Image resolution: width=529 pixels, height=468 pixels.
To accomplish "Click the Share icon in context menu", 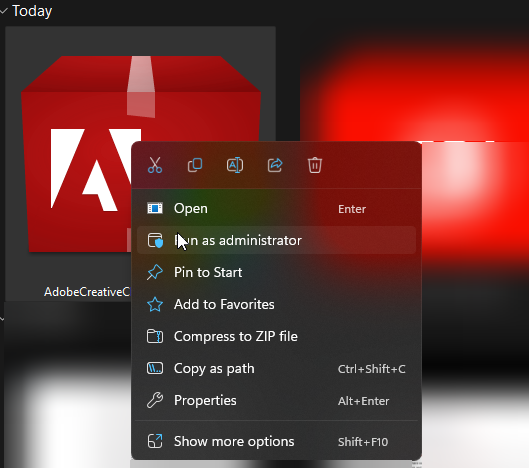I will 275,165.
